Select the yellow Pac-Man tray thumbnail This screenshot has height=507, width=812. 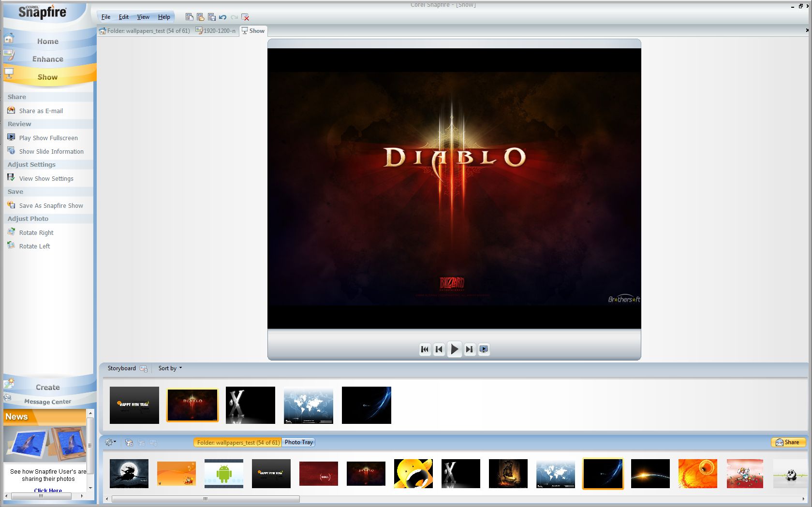tap(413, 474)
